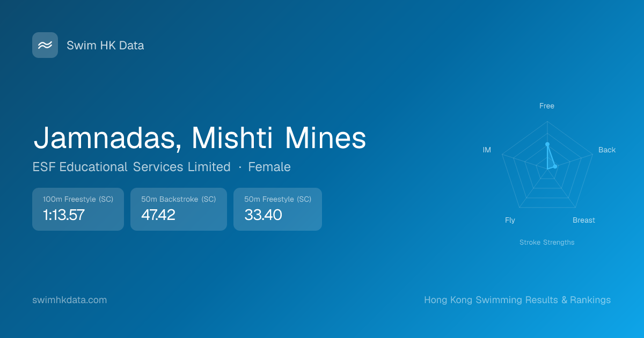644x338 pixels.
Task: Open the 100m Freestyle (SC) result card
Action: point(78,209)
